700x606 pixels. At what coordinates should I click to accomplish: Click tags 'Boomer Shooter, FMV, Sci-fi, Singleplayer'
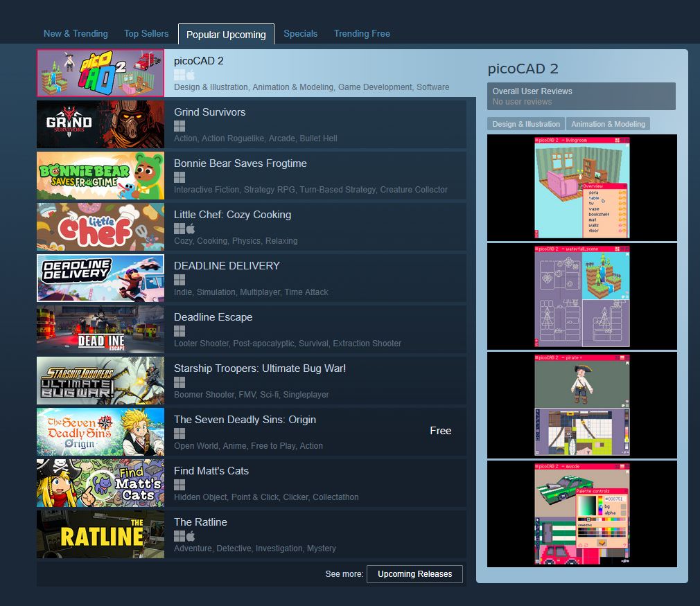click(x=252, y=395)
